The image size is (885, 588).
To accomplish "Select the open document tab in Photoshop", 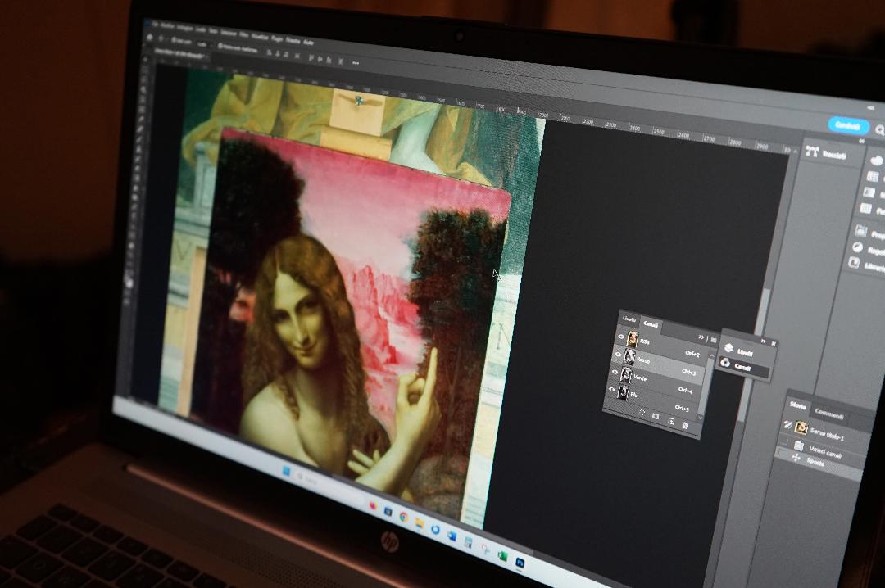I will (x=181, y=53).
